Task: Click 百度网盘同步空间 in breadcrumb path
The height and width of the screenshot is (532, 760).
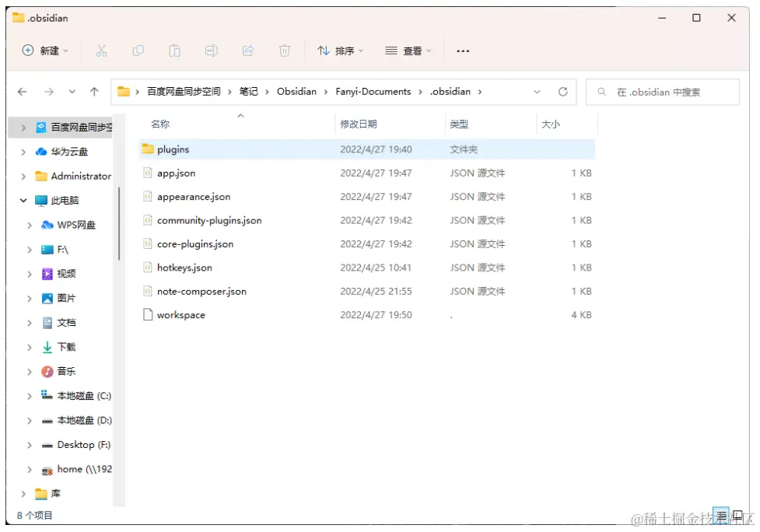Action: point(184,92)
